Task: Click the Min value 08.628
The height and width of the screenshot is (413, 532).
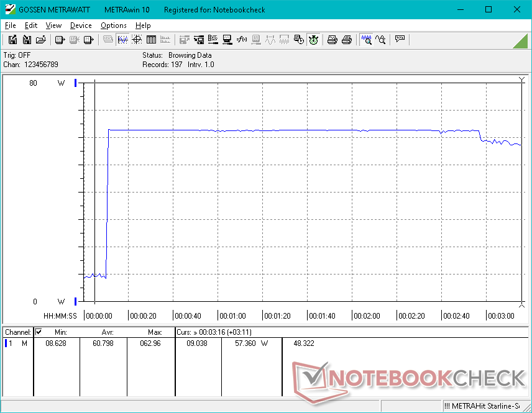Action: coord(56,343)
